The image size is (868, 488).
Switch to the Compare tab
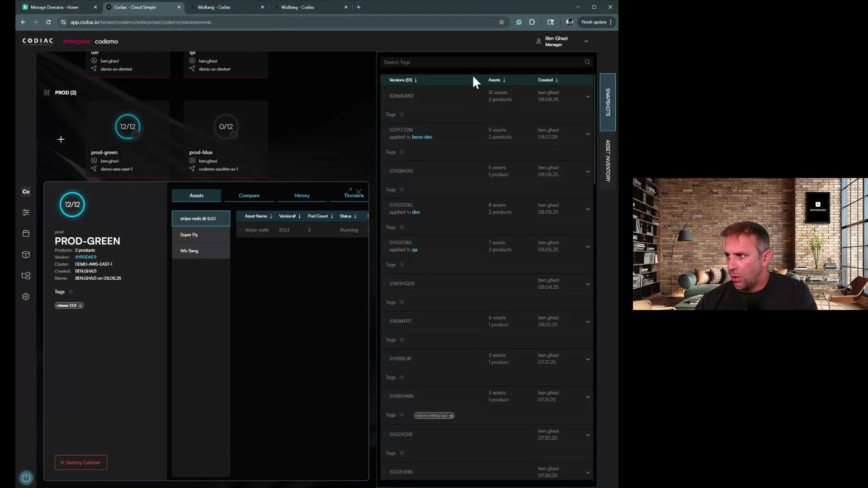[x=249, y=196]
